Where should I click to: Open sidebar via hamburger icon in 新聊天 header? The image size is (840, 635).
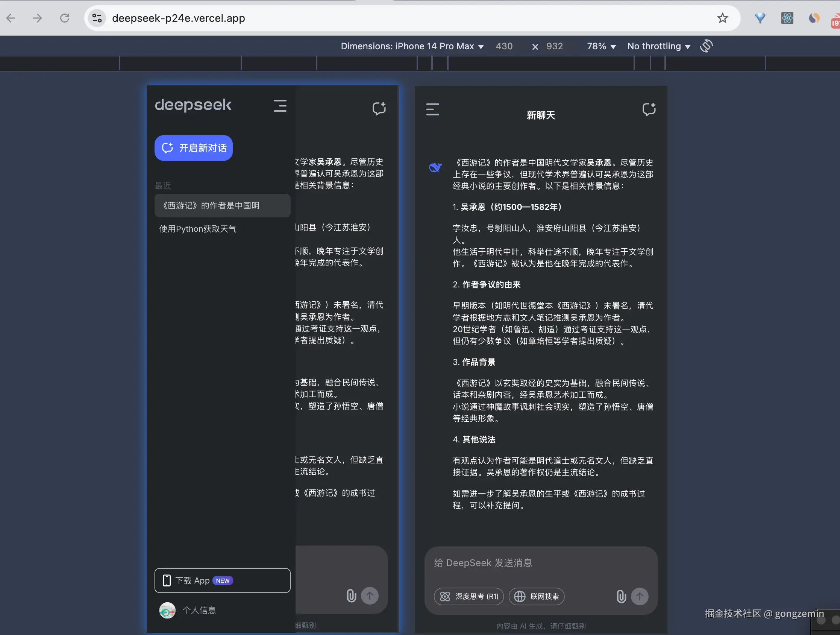432,109
